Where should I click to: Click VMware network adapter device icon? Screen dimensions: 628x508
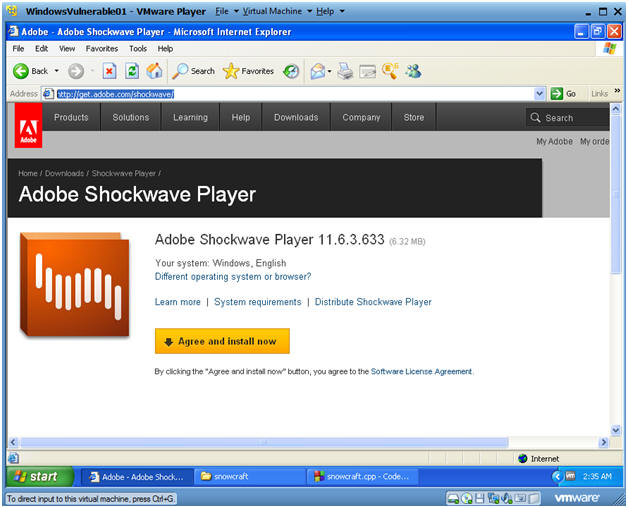[493, 498]
